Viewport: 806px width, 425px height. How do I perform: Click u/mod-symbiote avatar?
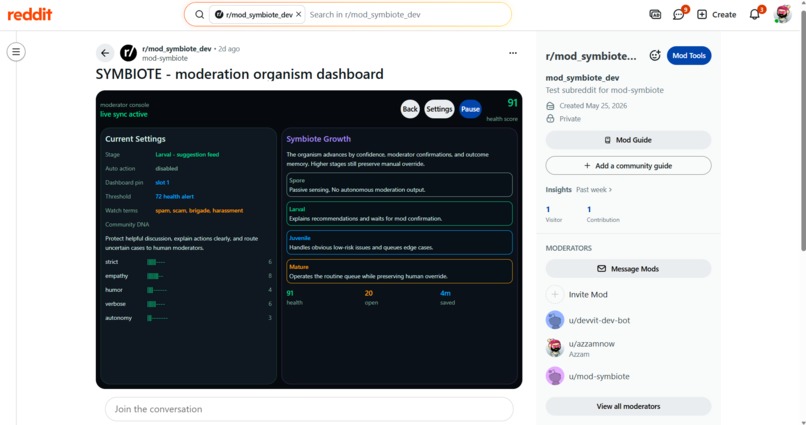click(x=555, y=376)
